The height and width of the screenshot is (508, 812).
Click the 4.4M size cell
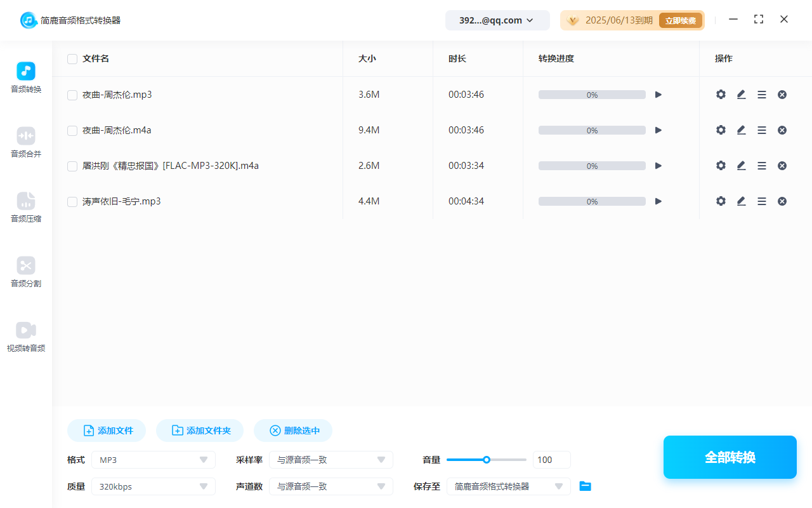pos(369,201)
